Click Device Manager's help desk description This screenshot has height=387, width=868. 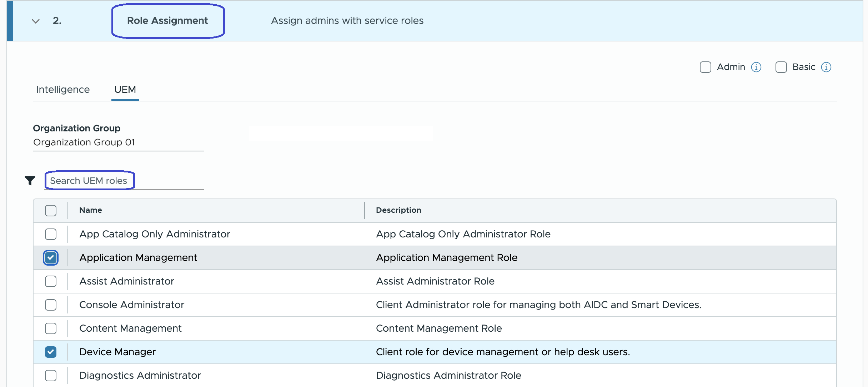tap(503, 352)
